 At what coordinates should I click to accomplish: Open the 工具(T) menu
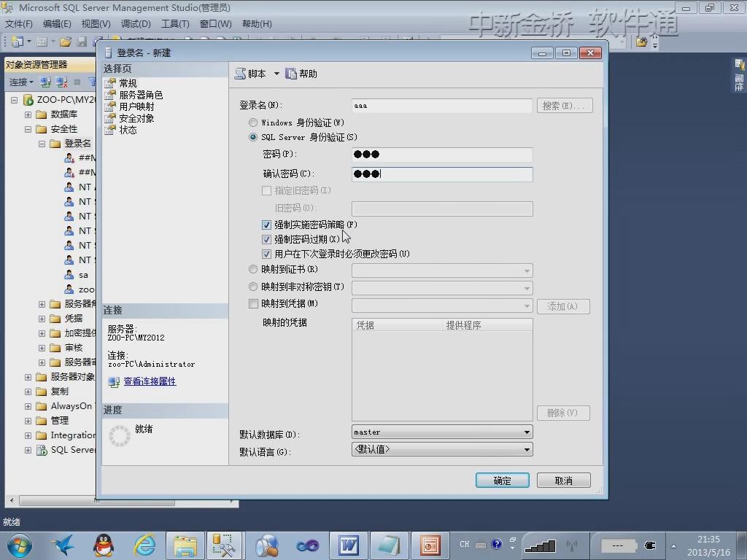pos(175,24)
